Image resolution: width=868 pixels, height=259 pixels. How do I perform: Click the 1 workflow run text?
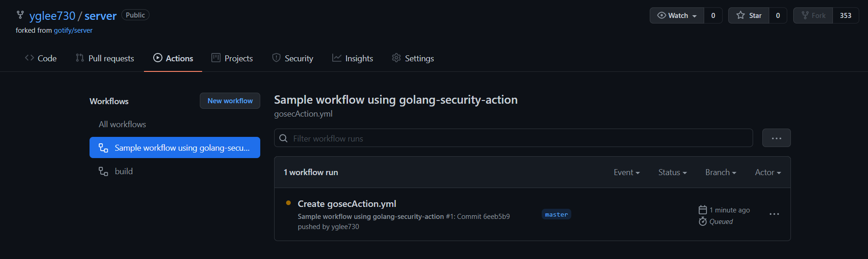(x=311, y=172)
